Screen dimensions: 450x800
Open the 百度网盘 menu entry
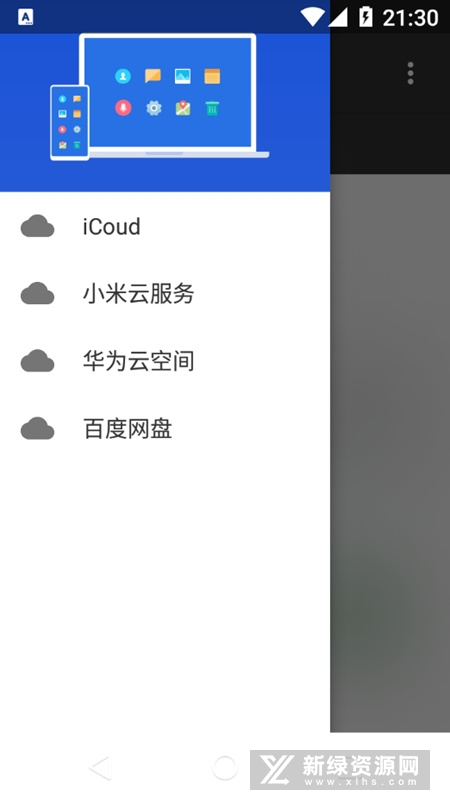165,428
